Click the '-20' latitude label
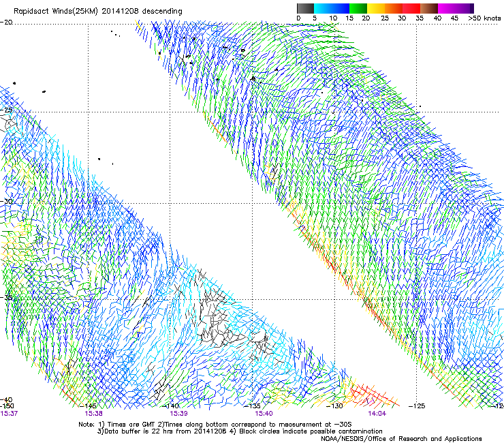Image resolution: width=504 pixels, height=443 pixels. coord(6,22)
